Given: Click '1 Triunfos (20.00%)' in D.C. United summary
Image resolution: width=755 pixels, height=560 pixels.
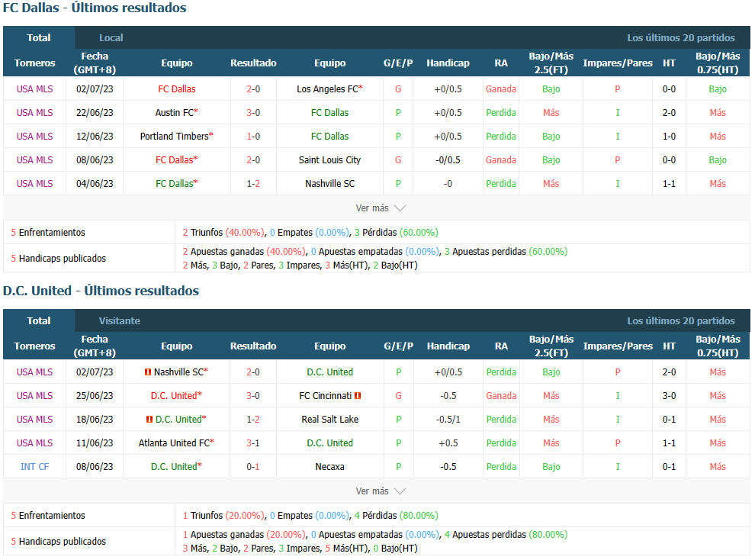Looking at the screenshot, I should coord(224,516).
